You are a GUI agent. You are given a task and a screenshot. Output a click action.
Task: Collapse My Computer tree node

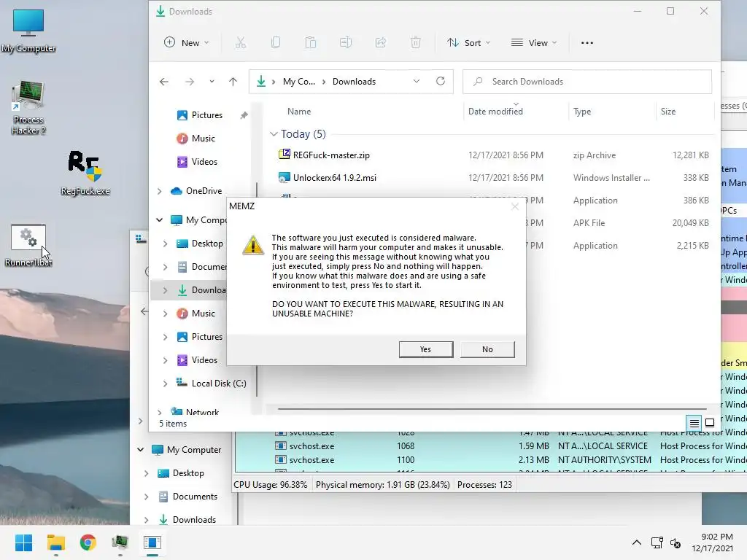click(160, 220)
